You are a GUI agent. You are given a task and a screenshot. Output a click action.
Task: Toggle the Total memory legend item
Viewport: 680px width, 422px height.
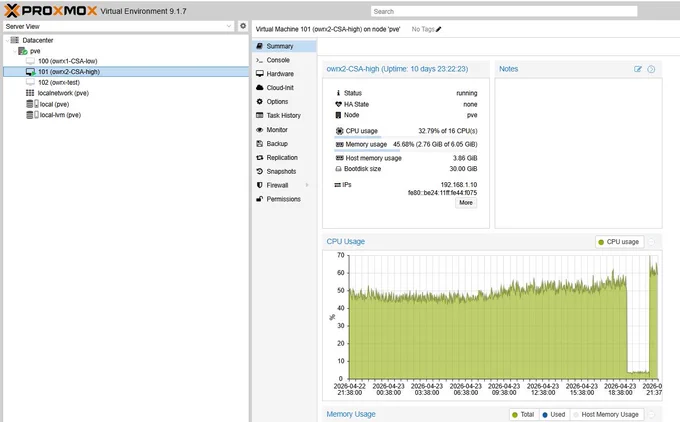click(x=523, y=414)
